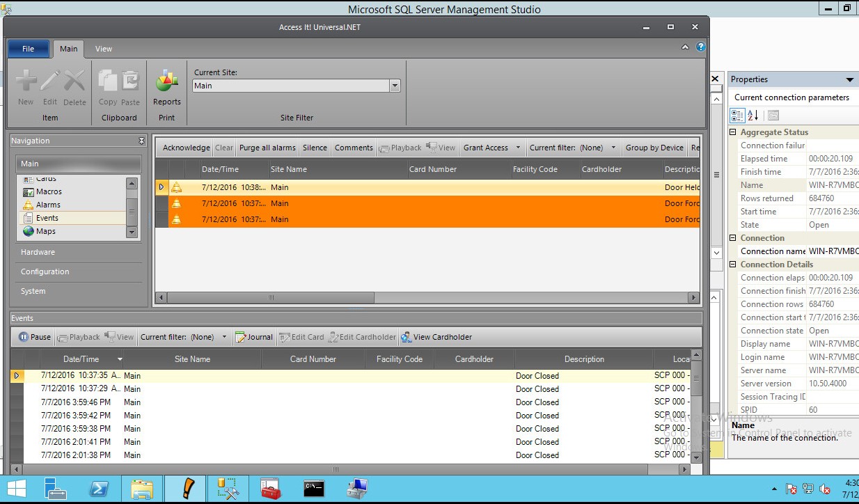Screen dimensions: 859x504
Task: Sort properties alphabetically
Action: [x=753, y=116]
